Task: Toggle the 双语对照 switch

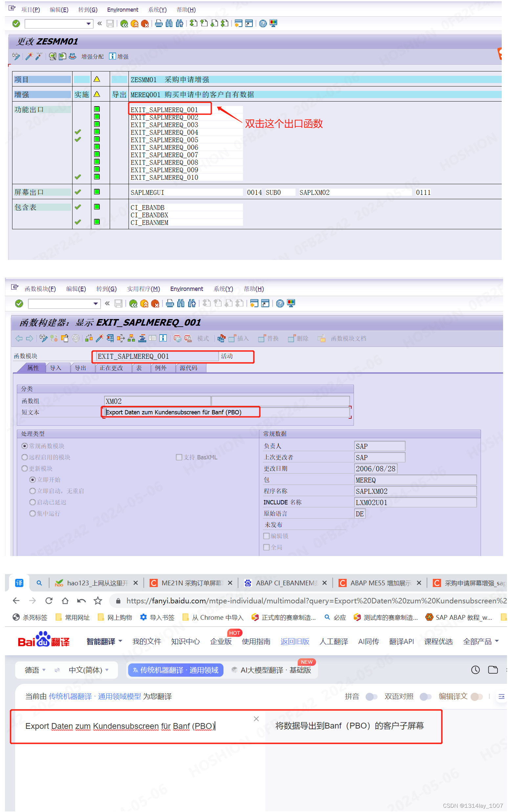Action: coord(426,697)
